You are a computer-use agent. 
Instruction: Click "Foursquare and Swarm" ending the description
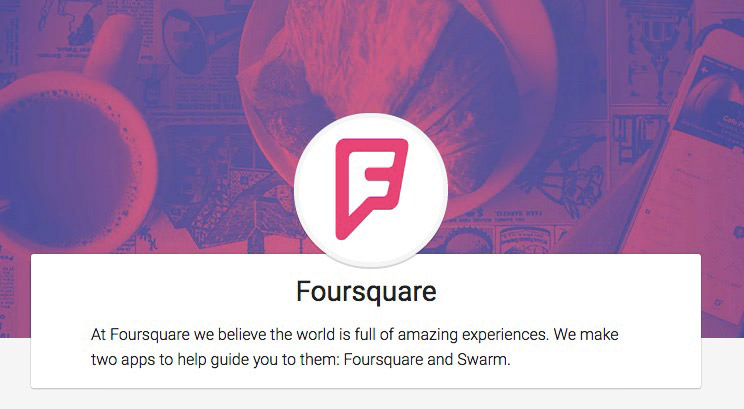point(427,359)
